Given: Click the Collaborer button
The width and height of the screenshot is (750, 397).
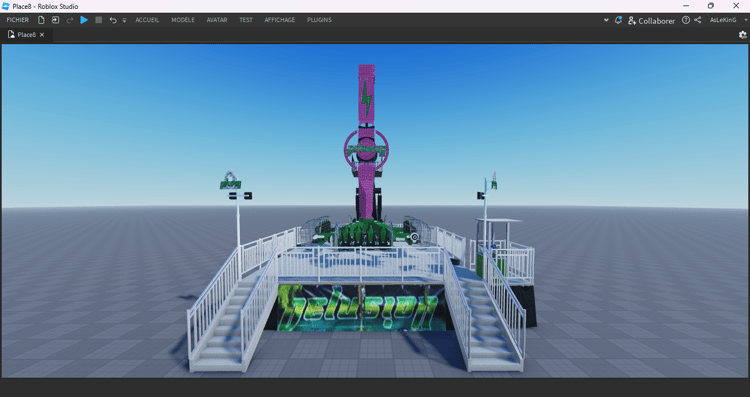Looking at the screenshot, I should tap(651, 21).
